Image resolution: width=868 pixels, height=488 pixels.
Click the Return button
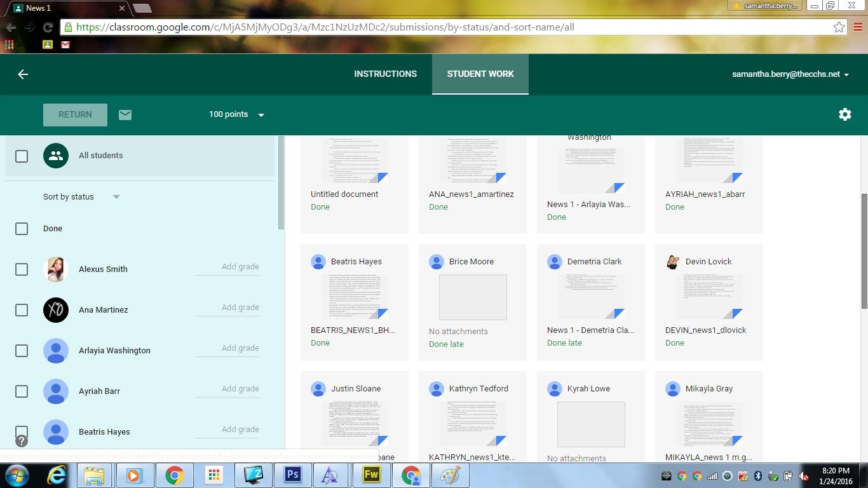coord(75,114)
